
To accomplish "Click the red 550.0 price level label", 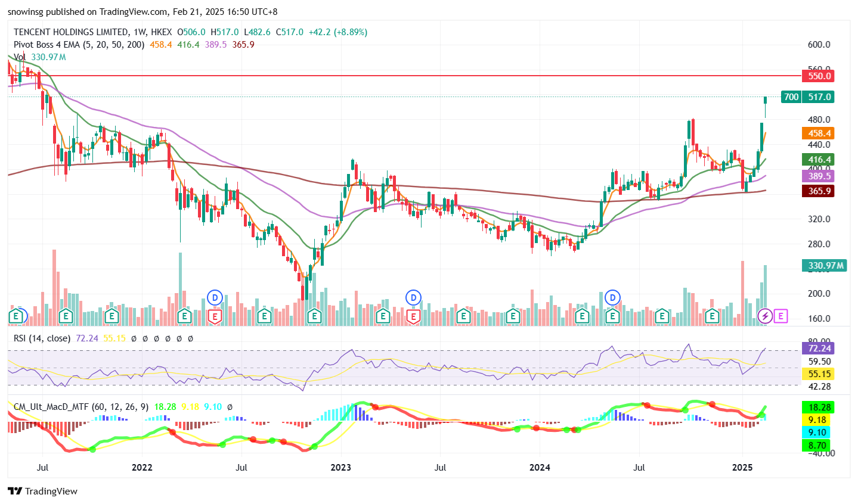I will click(818, 76).
